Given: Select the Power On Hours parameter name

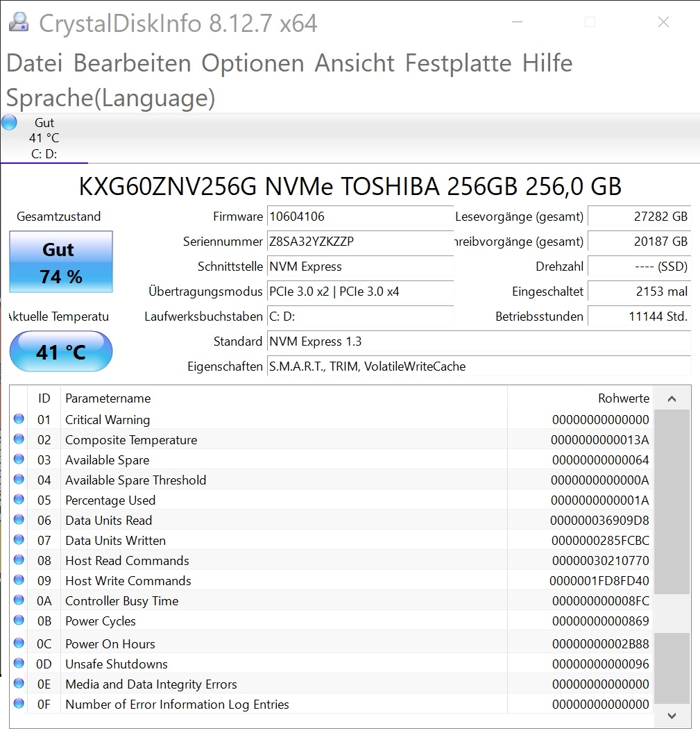Looking at the screenshot, I should [x=110, y=643].
